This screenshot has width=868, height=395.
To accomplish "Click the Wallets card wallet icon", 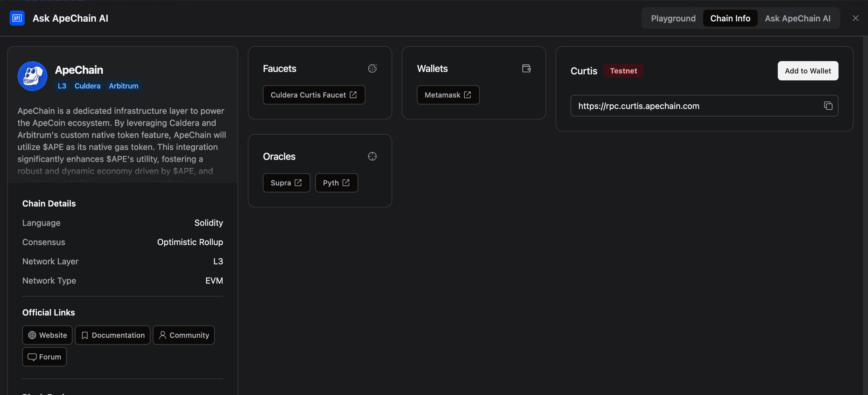I will tap(526, 68).
